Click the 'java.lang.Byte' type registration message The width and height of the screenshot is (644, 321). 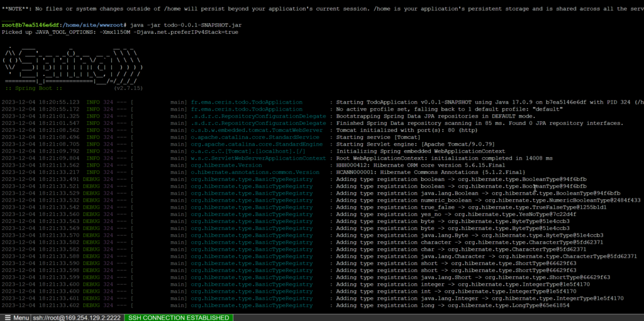click(469, 235)
